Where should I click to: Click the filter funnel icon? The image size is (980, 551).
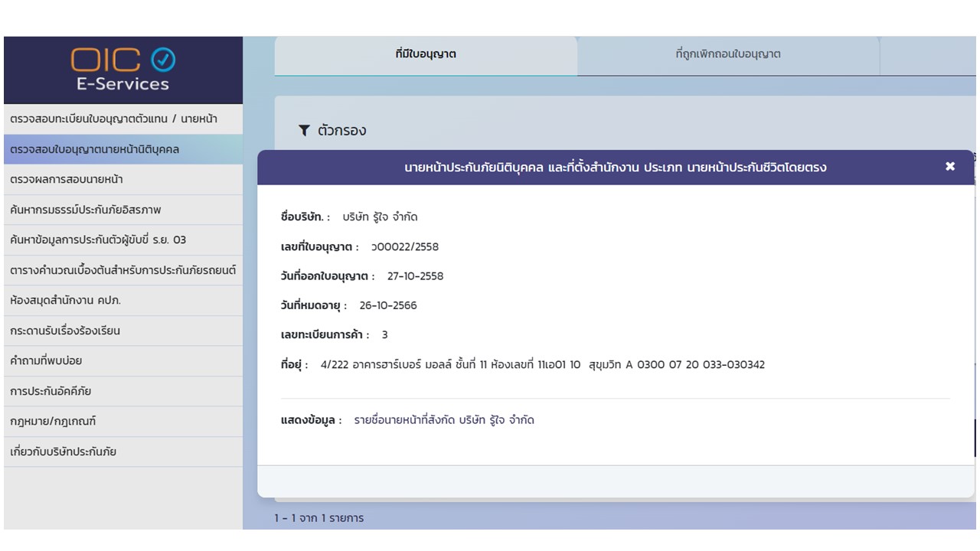pyautogui.click(x=304, y=130)
